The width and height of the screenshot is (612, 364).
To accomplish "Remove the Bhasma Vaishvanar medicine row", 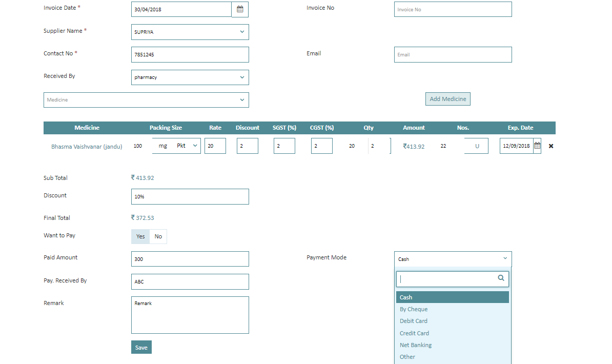I will click(x=550, y=146).
